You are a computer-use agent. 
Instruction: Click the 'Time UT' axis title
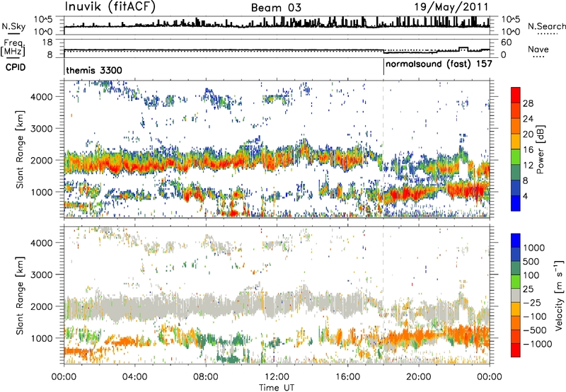tap(277, 388)
